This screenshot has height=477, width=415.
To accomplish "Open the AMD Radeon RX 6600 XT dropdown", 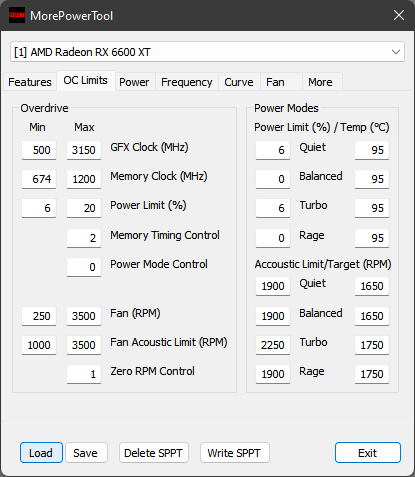I will [x=207, y=52].
